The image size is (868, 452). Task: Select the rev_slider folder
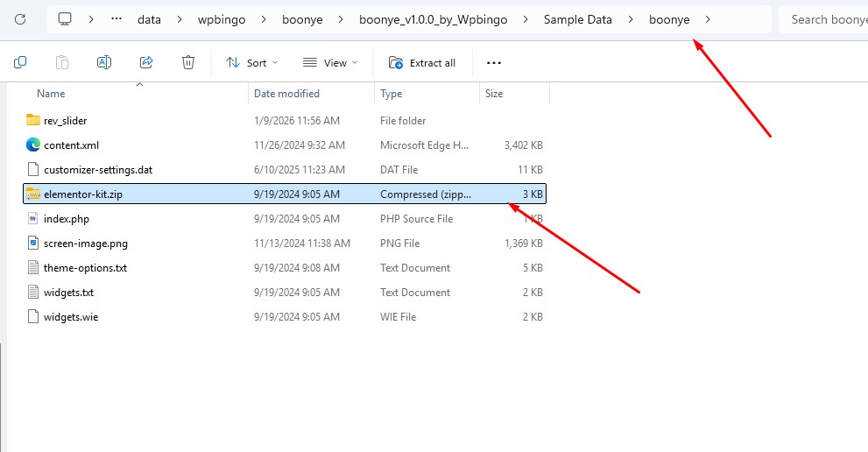pos(65,121)
